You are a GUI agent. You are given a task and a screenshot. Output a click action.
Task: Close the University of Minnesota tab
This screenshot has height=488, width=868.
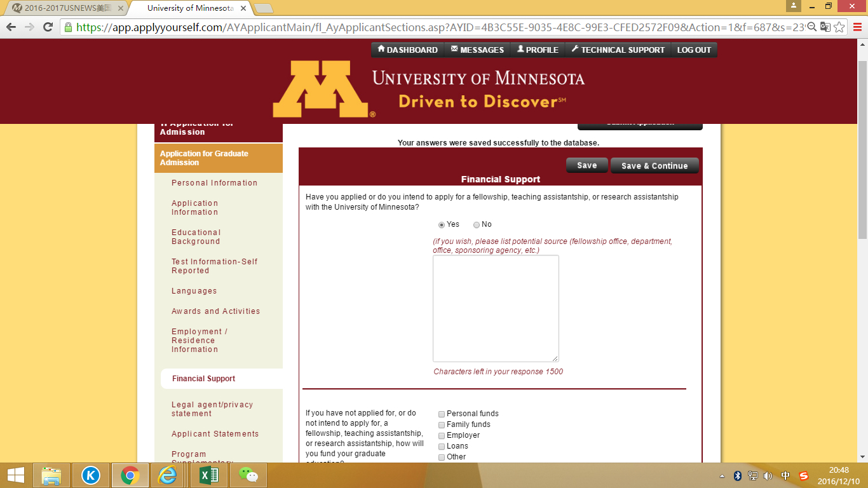click(243, 8)
